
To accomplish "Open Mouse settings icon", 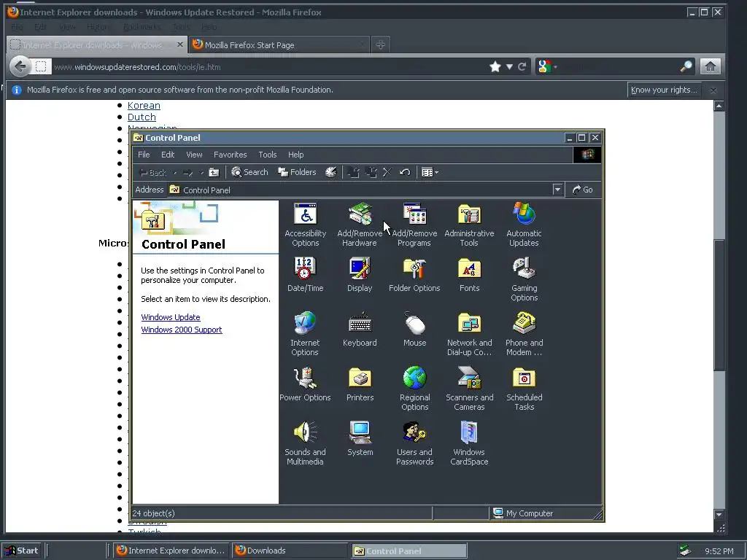I will 414,330.
